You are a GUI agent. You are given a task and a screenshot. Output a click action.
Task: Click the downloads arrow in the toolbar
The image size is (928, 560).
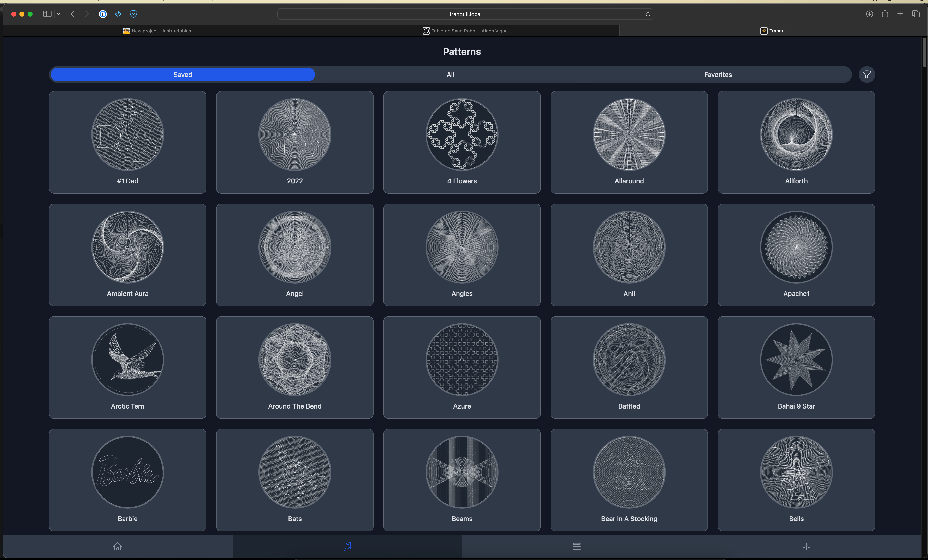pyautogui.click(x=869, y=14)
